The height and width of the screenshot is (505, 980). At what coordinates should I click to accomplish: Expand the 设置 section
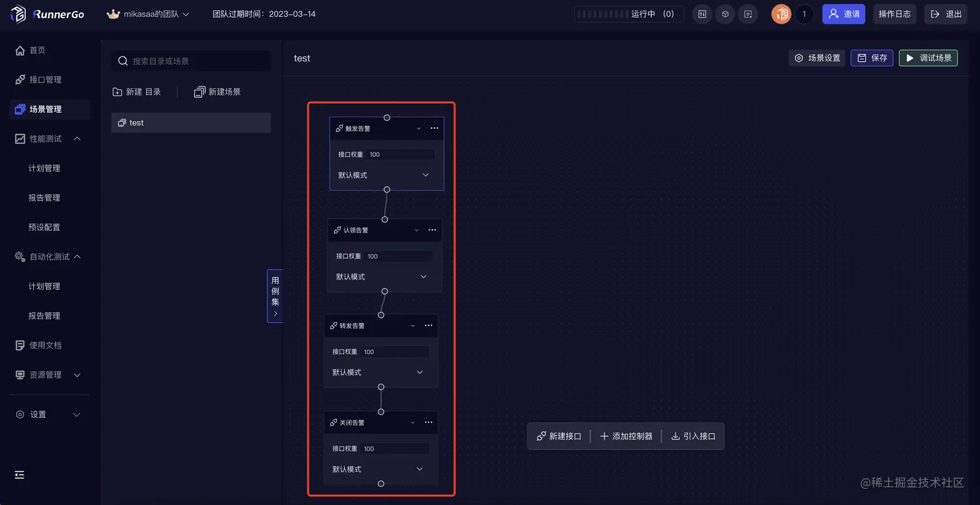tap(76, 414)
